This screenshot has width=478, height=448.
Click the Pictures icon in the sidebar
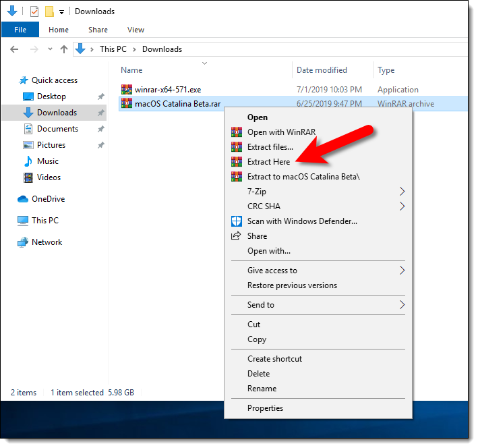point(28,145)
